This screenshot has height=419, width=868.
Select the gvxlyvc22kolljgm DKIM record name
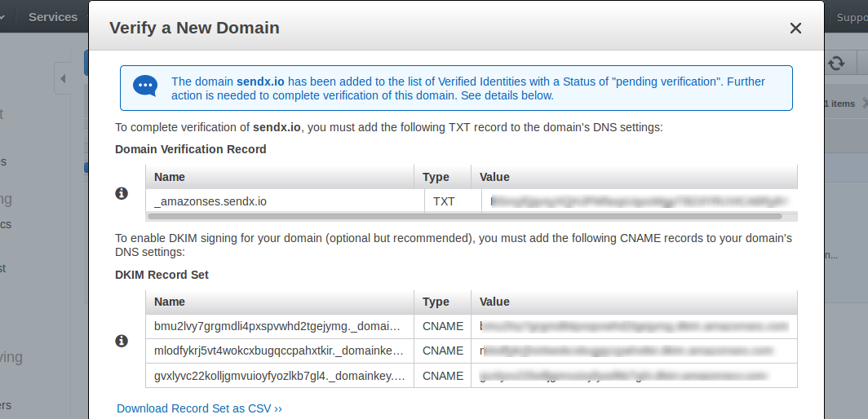pos(280,376)
